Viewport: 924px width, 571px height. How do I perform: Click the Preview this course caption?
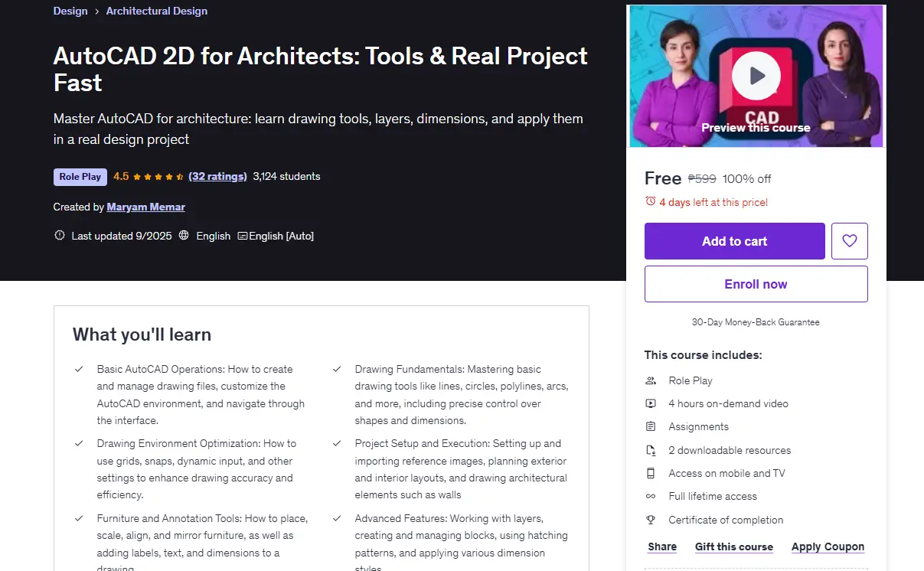pyautogui.click(x=756, y=128)
